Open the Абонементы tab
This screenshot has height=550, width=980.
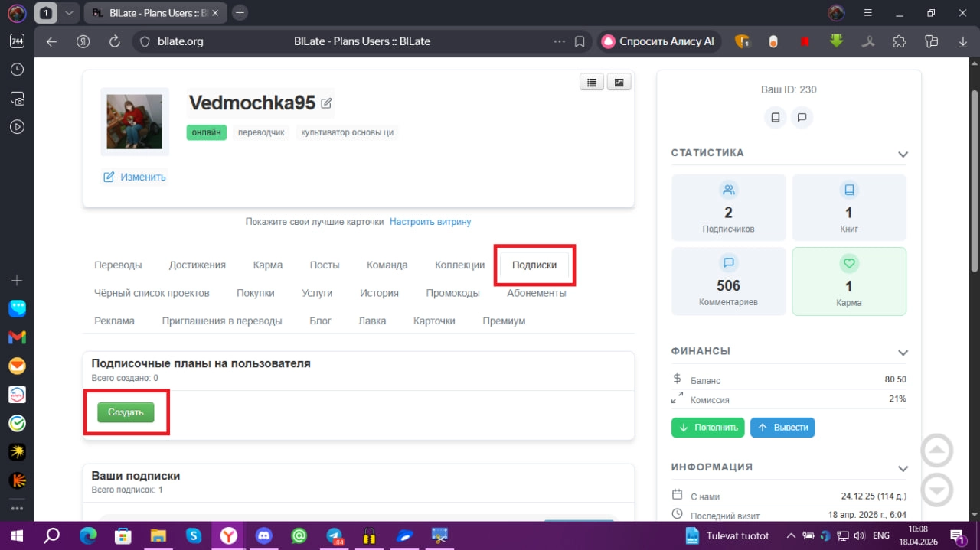click(537, 293)
